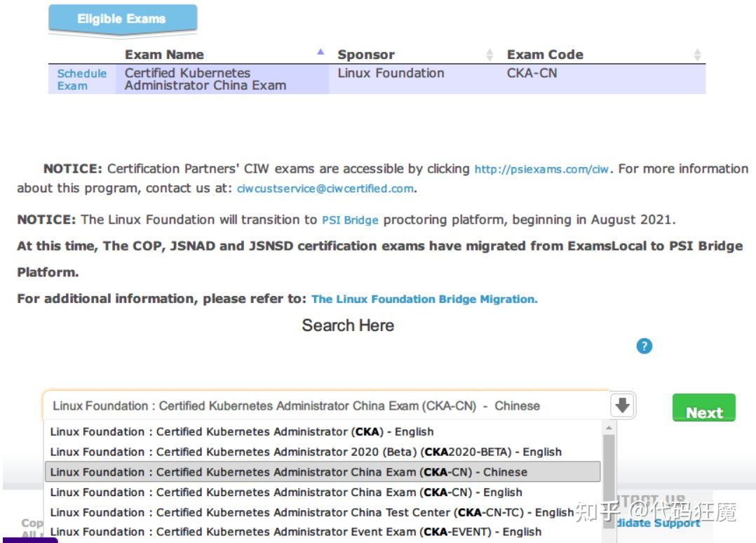This screenshot has width=756, height=543.
Task: Click the blue help question mark icon
Action: coord(644,346)
